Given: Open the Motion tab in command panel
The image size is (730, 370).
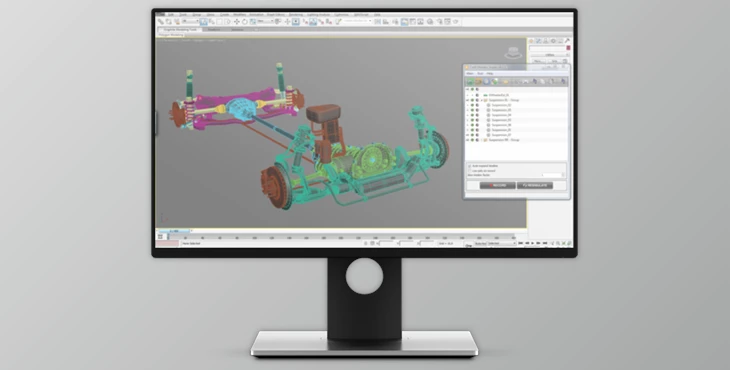Looking at the screenshot, I should point(553,41).
